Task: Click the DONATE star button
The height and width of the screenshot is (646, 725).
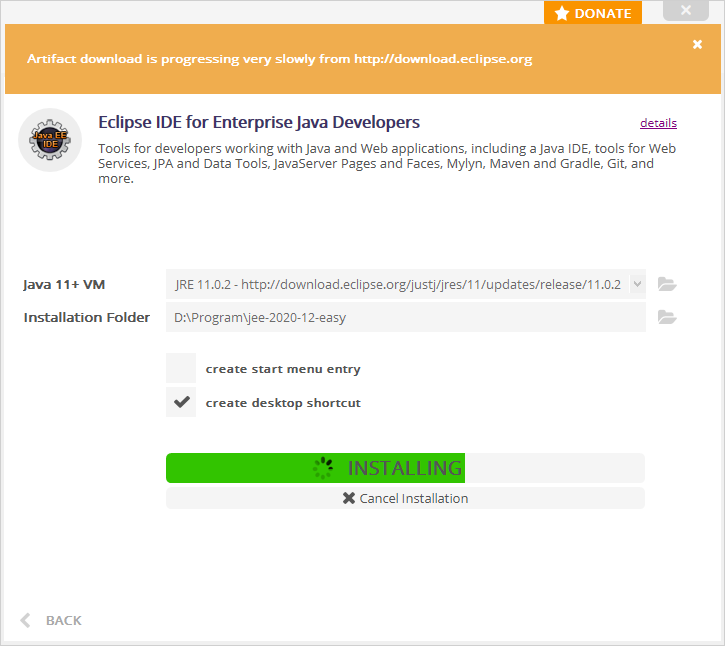Action: click(x=593, y=13)
